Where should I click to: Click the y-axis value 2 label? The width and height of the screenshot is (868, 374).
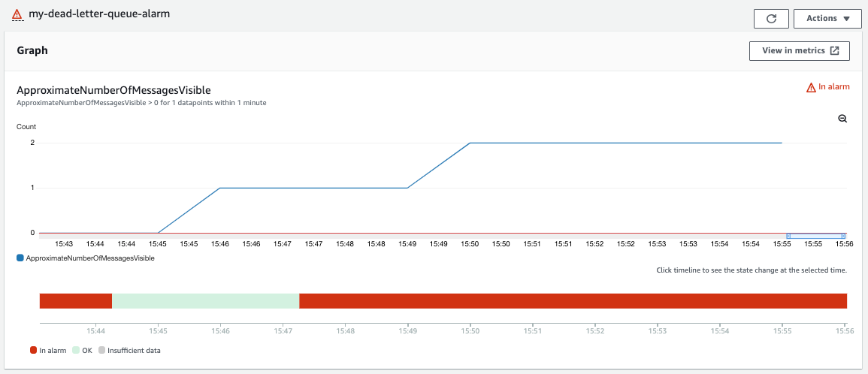click(32, 143)
